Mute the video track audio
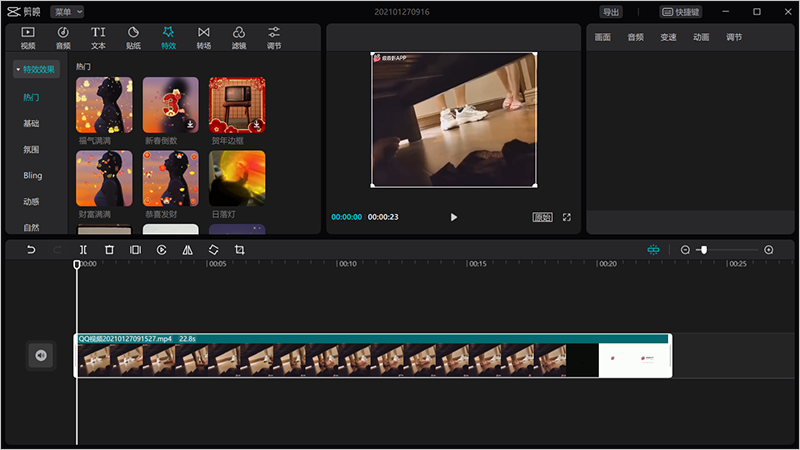This screenshot has height=450, width=800. pos(40,355)
